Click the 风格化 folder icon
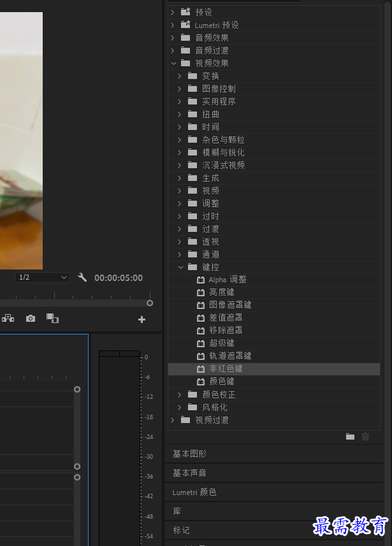 point(192,407)
